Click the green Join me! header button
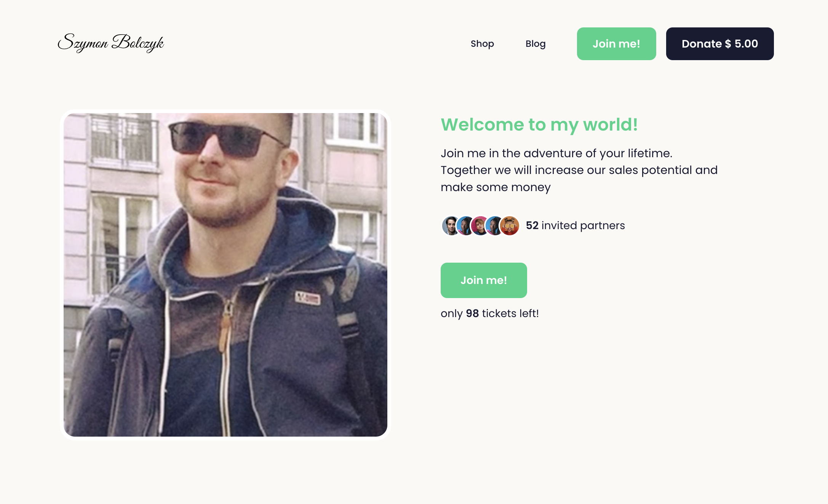 tap(616, 44)
